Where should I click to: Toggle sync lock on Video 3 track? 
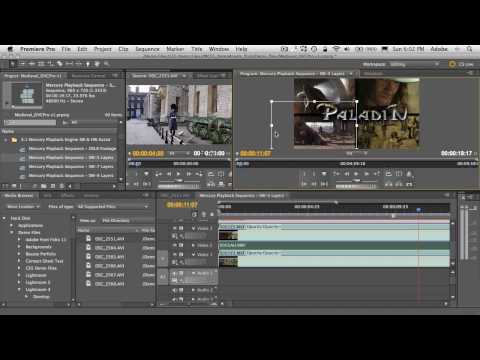point(181,228)
